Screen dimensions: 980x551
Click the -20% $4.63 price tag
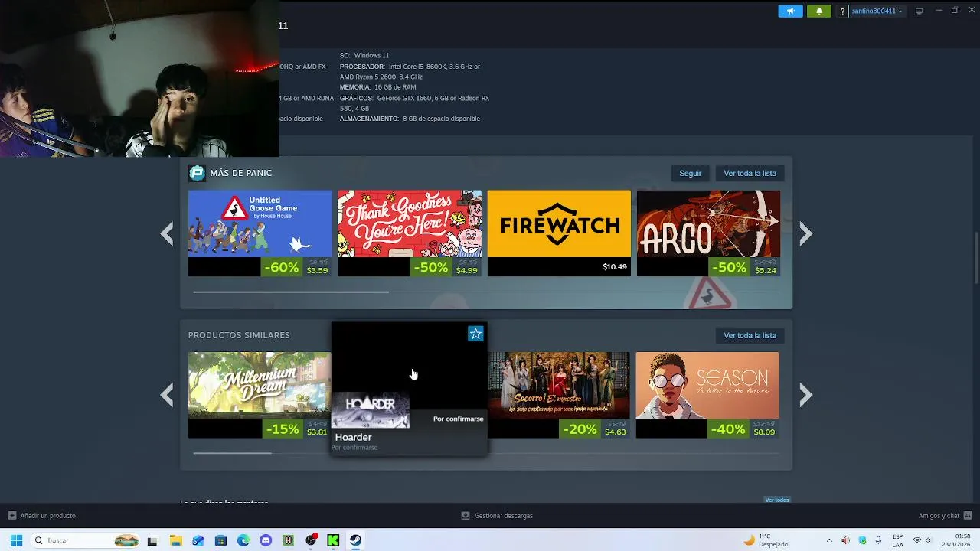tap(595, 429)
